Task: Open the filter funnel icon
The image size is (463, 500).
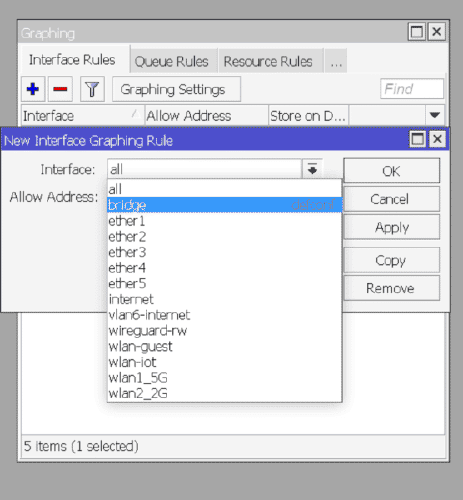Action: 92,89
